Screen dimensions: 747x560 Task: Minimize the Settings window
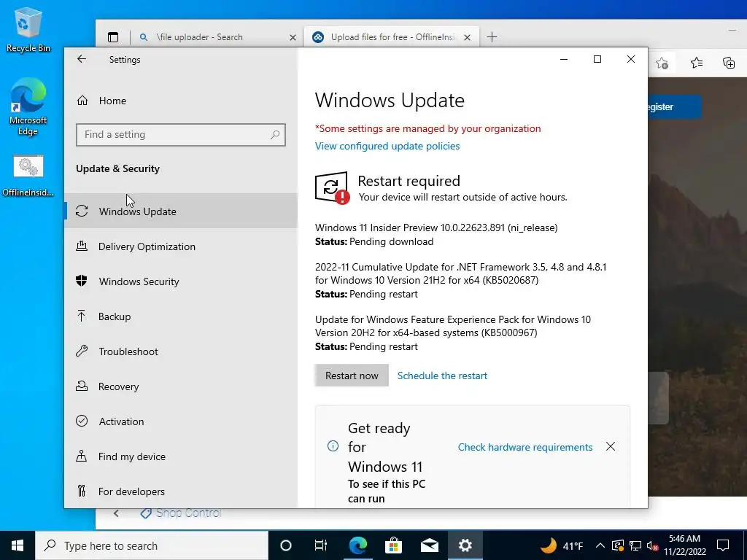coord(564,59)
